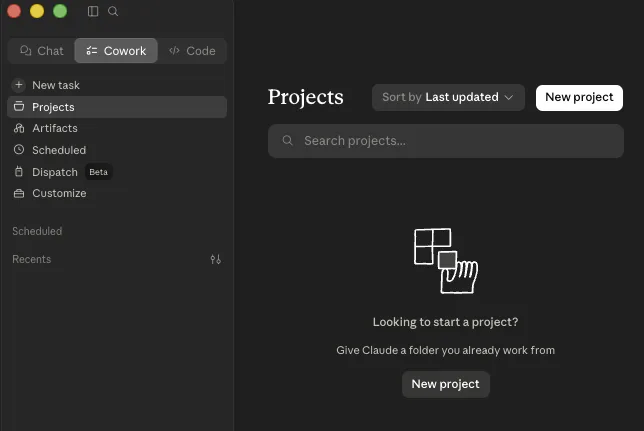
Task: Close the window with the red button
Action: coord(14,11)
